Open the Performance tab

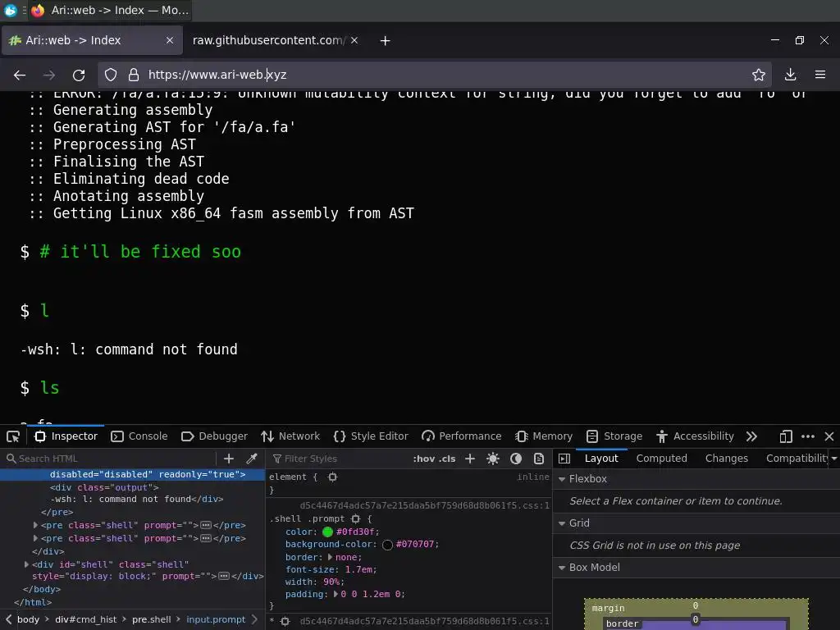[x=462, y=436]
